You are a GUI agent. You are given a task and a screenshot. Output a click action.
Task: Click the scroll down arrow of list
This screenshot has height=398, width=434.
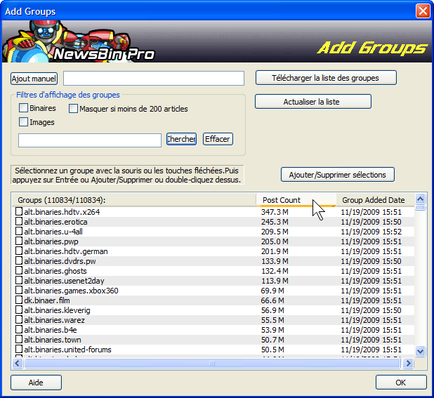(420, 351)
